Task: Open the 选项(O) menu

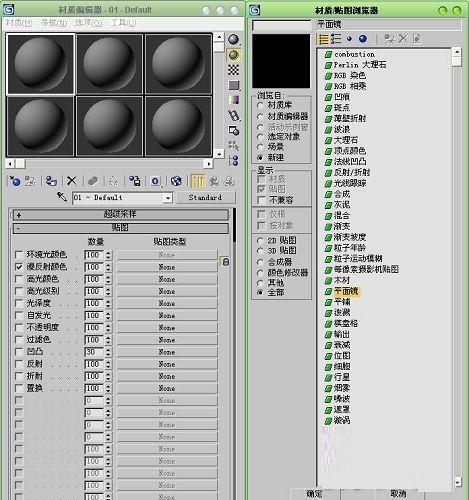Action: tap(88, 23)
